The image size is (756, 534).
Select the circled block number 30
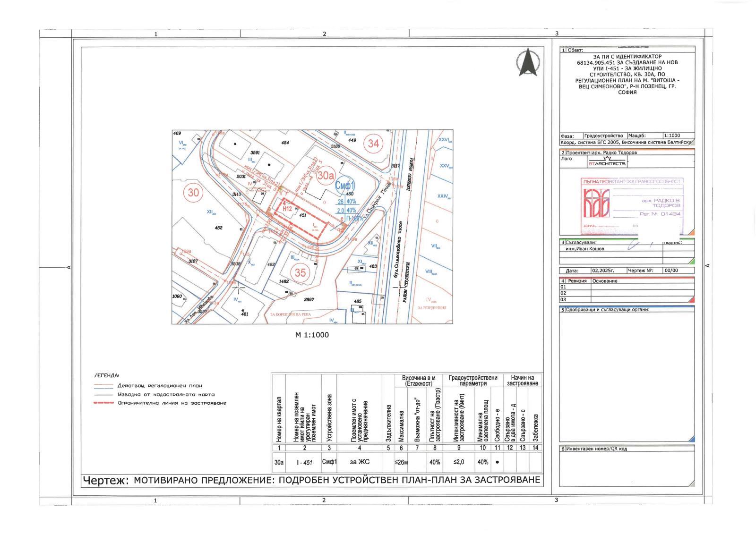click(x=193, y=193)
